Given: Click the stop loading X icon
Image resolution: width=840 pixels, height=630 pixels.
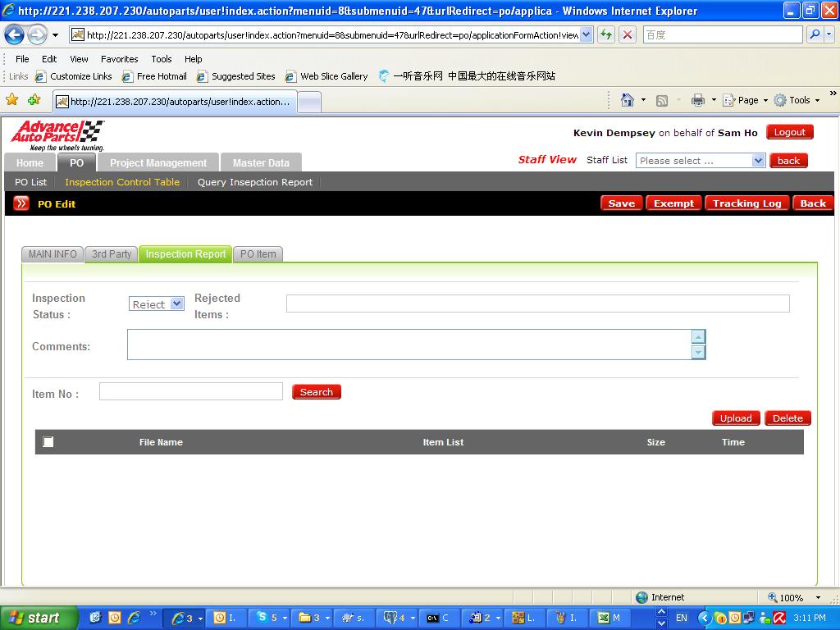Looking at the screenshot, I should (628, 34).
